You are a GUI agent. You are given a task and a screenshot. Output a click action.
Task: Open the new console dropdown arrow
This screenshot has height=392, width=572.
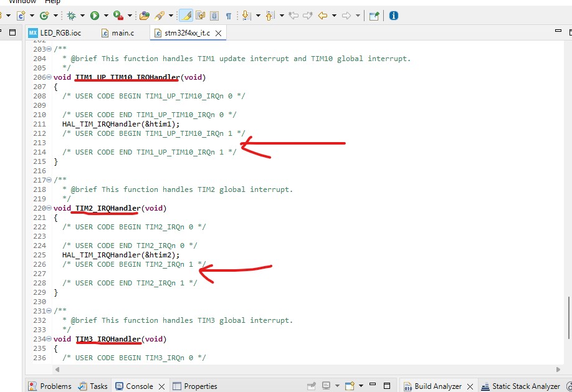click(361, 386)
